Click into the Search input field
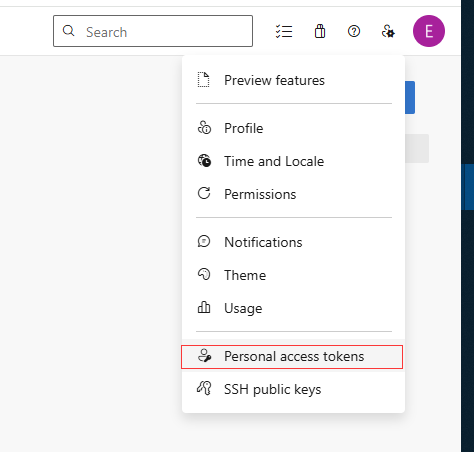Image resolution: width=474 pixels, height=452 pixels. tap(153, 31)
